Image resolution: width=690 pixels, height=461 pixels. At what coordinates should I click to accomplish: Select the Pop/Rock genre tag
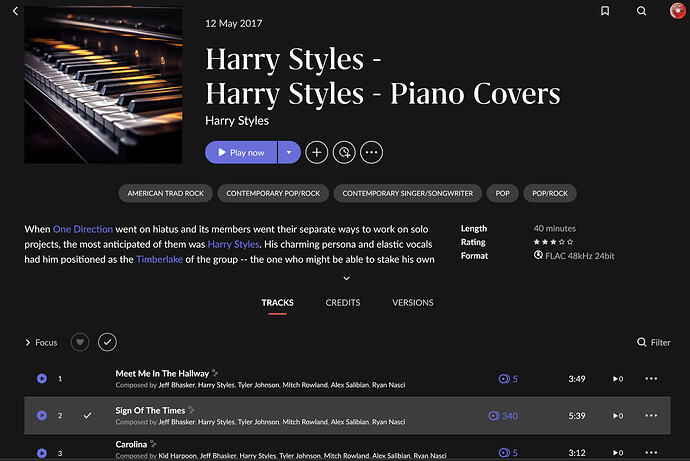(x=550, y=193)
